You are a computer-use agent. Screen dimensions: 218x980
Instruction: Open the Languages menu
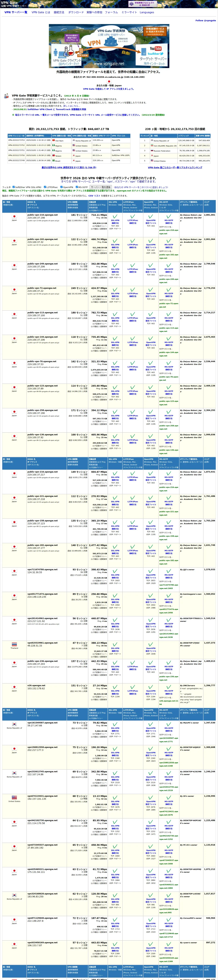click(x=147, y=12)
